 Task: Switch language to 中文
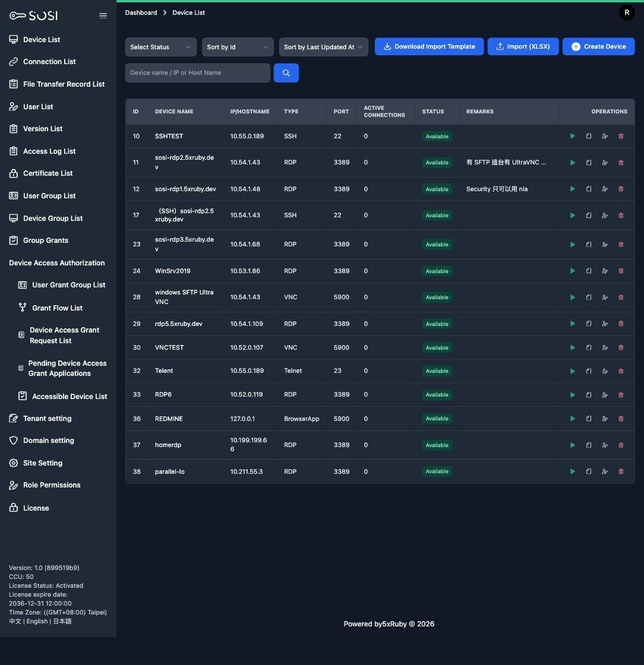15,621
